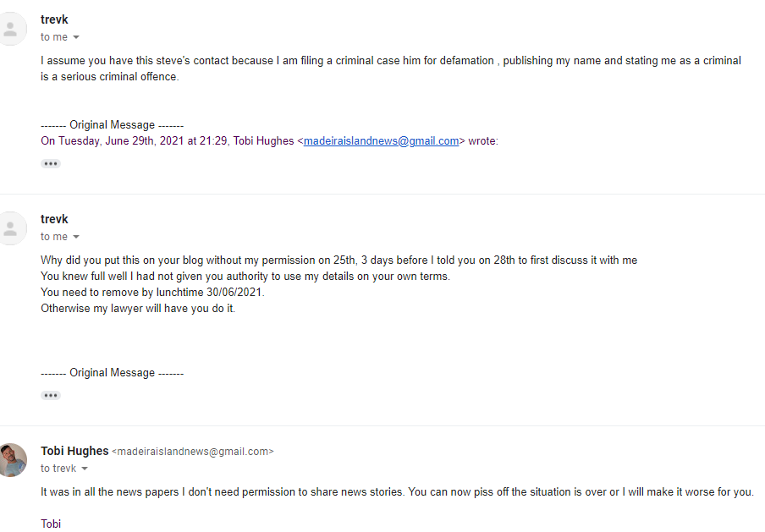This screenshot has width=765, height=532.
Task: Click the line "Why did you put this on your blog"
Action: click(x=338, y=260)
